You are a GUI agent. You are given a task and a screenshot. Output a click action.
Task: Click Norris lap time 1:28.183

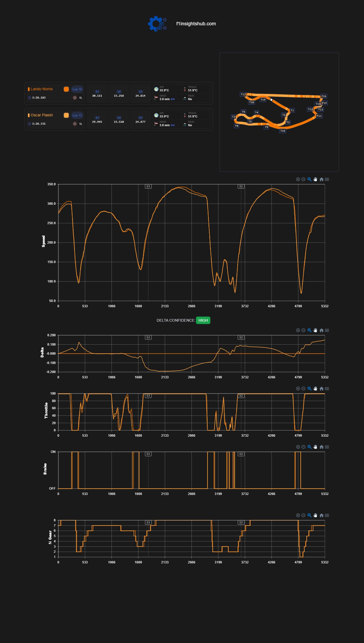[39, 98]
